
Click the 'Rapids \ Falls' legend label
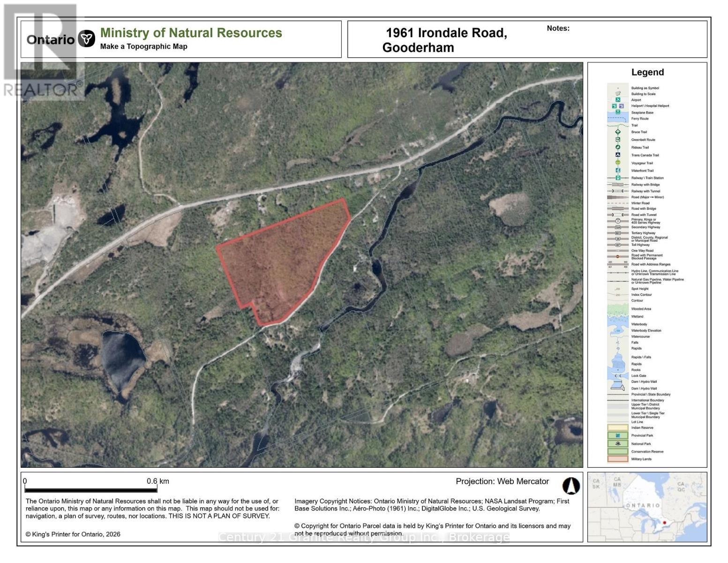[x=641, y=357]
